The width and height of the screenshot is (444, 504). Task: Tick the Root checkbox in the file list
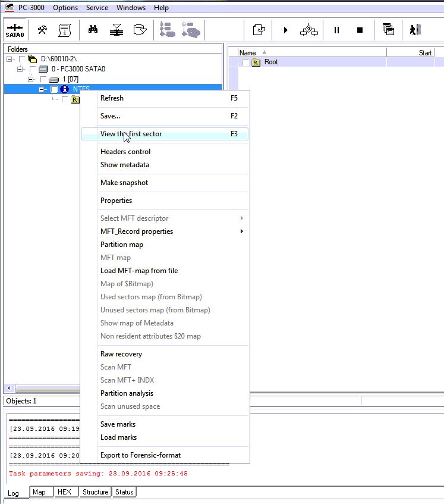click(245, 62)
